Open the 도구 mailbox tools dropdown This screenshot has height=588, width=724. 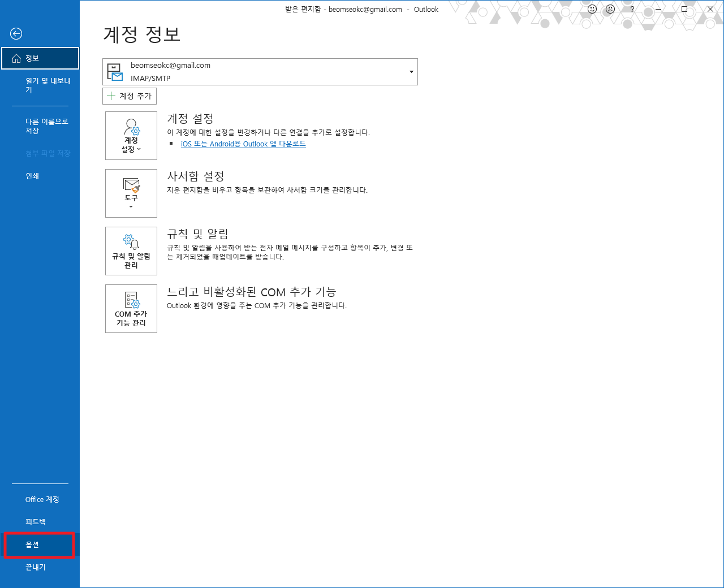click(131, 193)
